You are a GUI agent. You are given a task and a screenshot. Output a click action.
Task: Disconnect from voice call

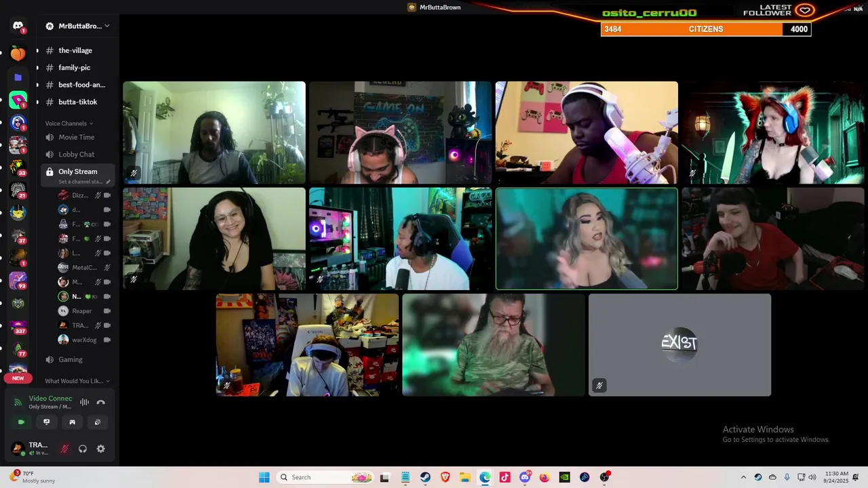100,402
